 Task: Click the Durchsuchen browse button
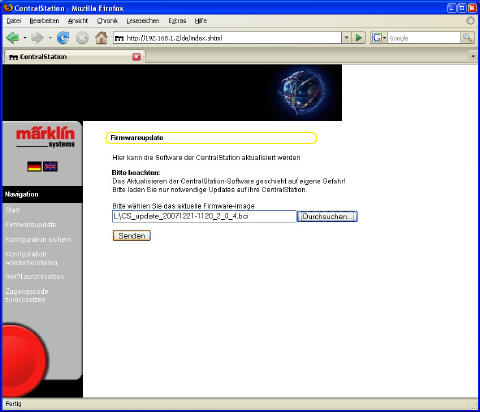(327, 216)
